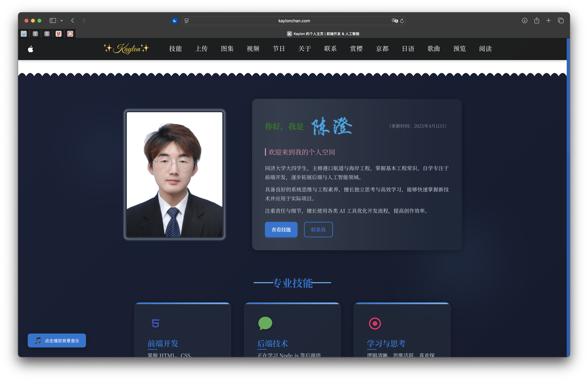
Task: Open the 阅读 nav item
Action: pyautogui.click(x=486, y=48)
